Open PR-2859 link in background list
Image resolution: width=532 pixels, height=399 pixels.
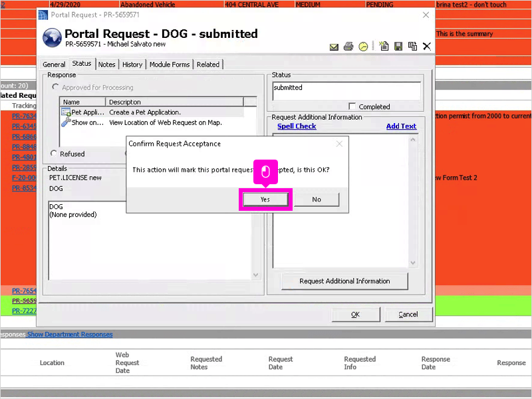pos(24,168)
